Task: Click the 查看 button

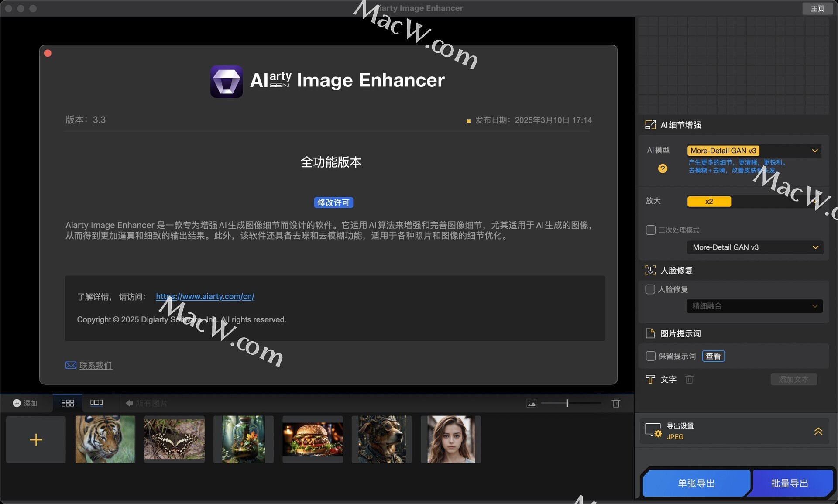Action: pyautogui.click(x=714, y=356)
